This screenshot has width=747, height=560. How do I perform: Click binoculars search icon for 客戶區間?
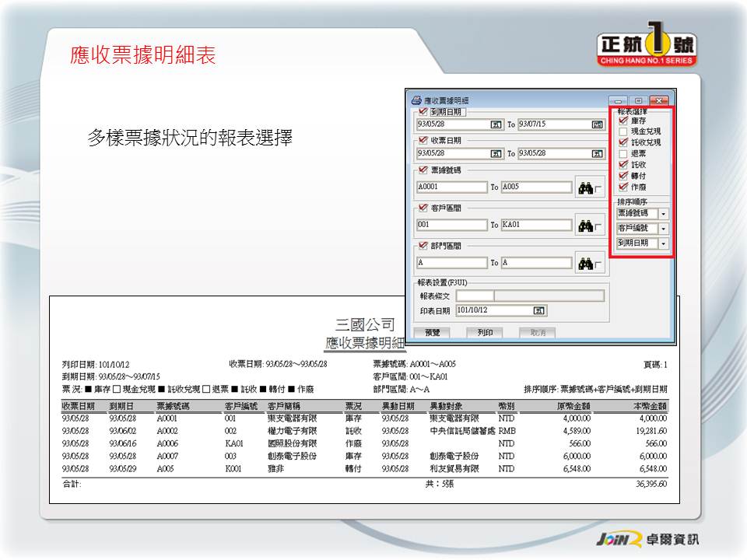[x=585, y=226]
